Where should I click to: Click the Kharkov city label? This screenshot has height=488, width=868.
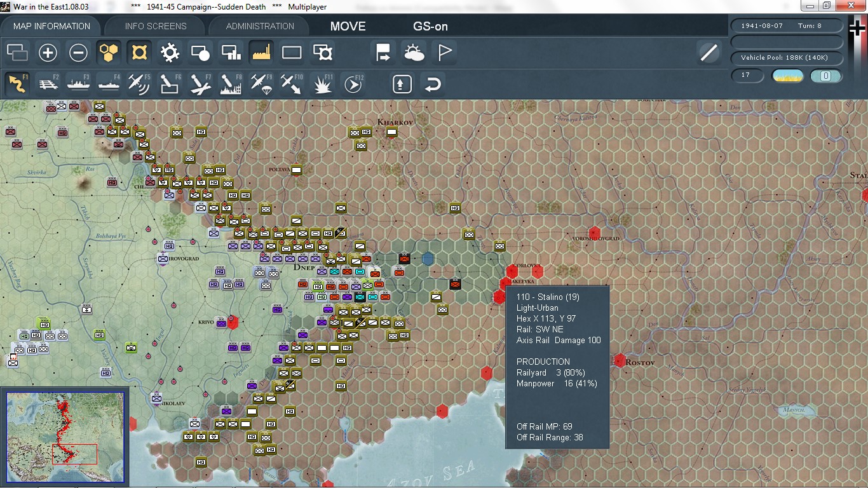pyautogui.click(x=395, y=121)
